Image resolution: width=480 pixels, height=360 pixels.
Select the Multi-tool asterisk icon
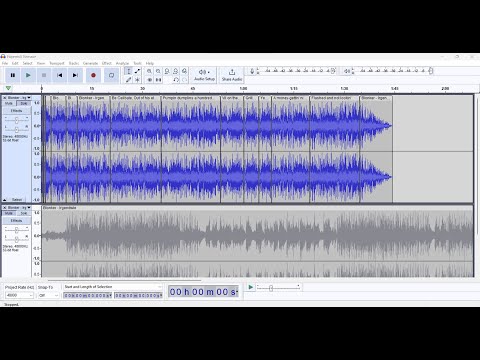click(137, 80)
